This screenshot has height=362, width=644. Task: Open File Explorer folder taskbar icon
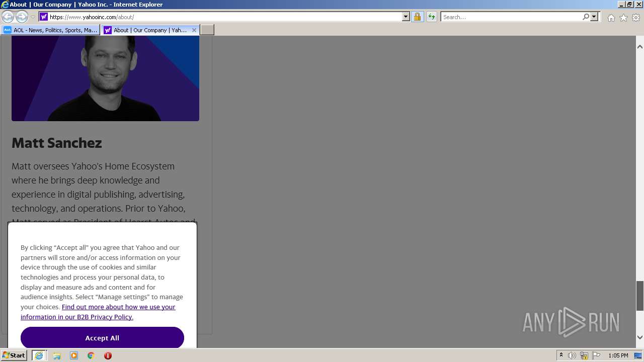(x=57, y=355)
